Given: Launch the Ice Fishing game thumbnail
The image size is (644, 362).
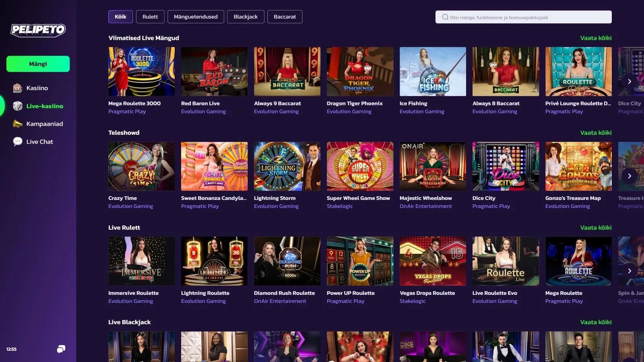Looking at the screenshot, I should pyautogui.click(x=433, y=72).
